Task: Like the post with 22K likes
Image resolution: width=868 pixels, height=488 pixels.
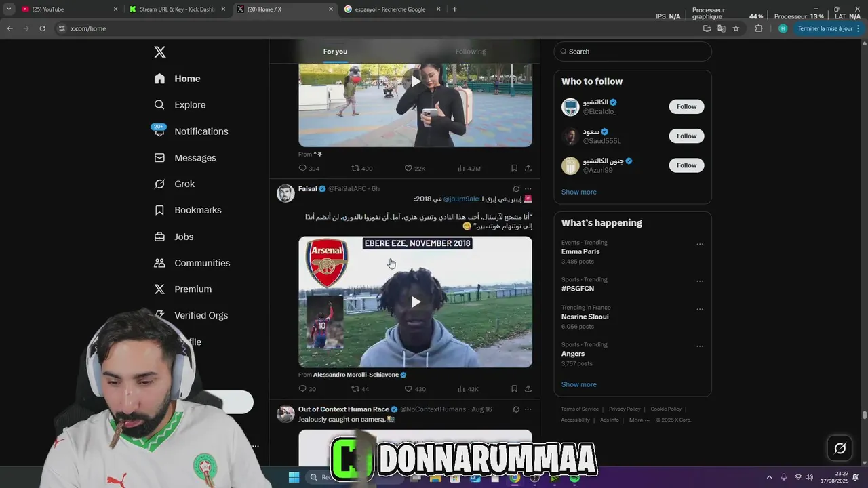Action: click(x=415, y=168)
